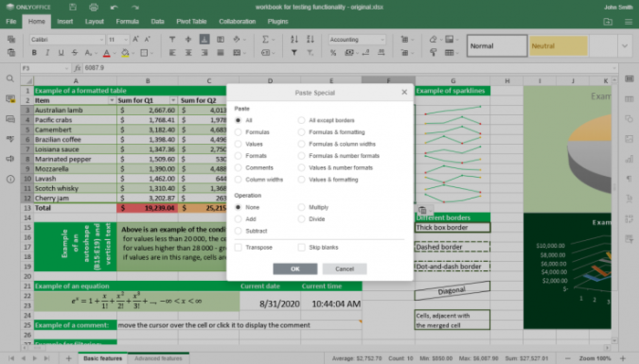Click the Save icon in title bar

click(x=72, y=7)
